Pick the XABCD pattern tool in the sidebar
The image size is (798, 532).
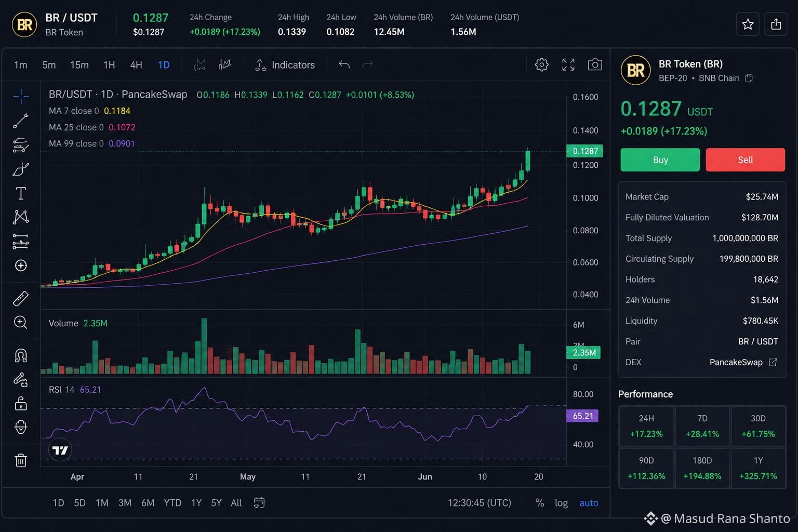click(21, 217)
